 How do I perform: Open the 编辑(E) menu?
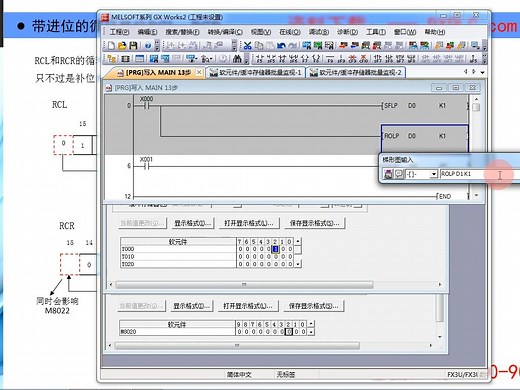[147, 32]
